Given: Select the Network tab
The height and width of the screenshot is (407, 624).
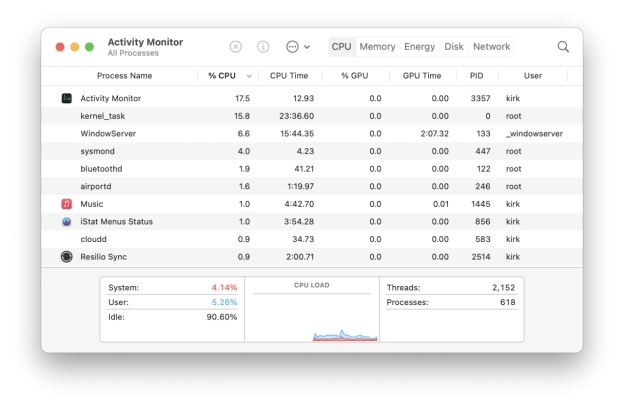Looking at the screenshot, I should [491, 47].
